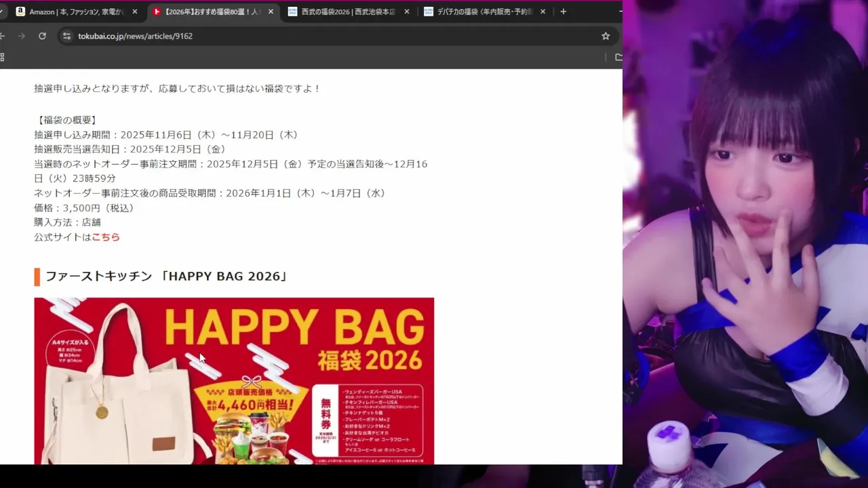Open the apps grid in bookmarks bar

(x=2, y=58)
